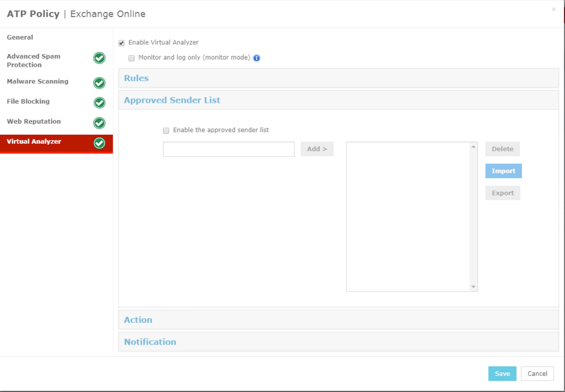565x392 pixels.
Task: Go to the Web Reputation tab
Action: [56, 121]
